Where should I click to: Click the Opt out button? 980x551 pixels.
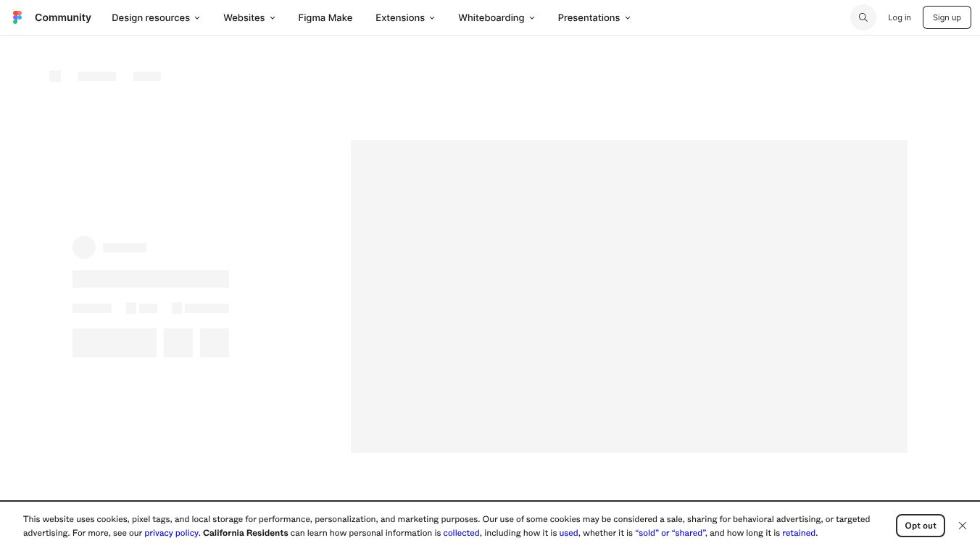pos(921,526)
